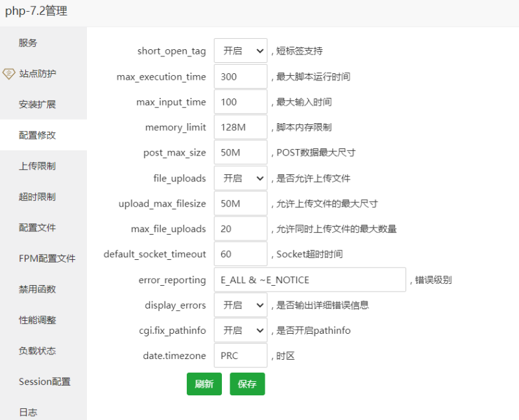Click the 最大输入时间 description

[x=304, y=102]
